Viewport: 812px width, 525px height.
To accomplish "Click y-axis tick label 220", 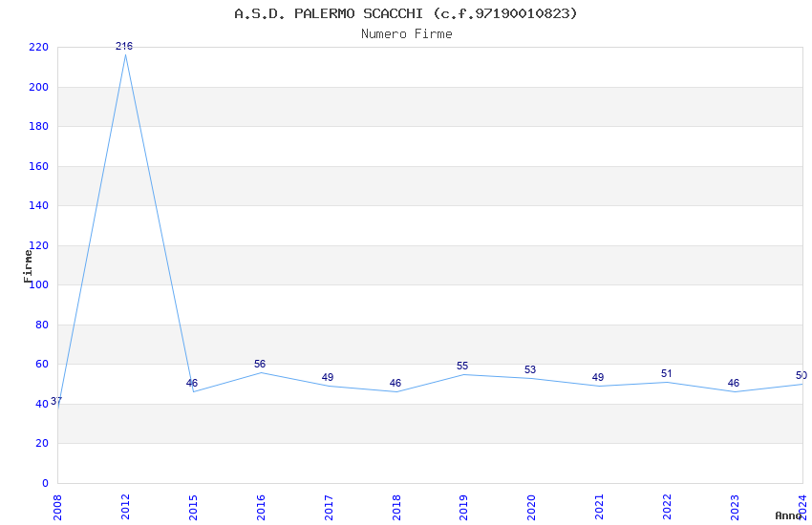I will point(39,48).
